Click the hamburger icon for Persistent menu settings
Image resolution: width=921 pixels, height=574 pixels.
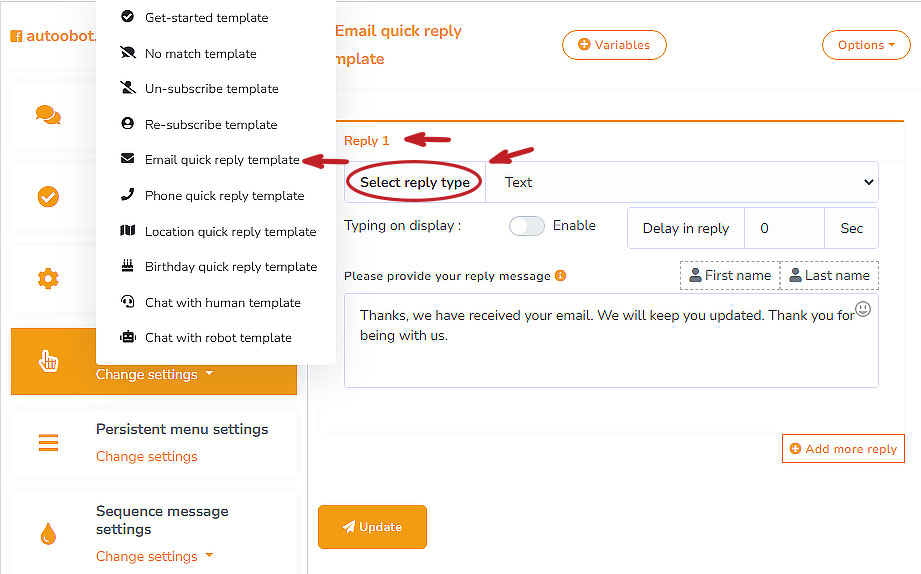coord(48,442)
